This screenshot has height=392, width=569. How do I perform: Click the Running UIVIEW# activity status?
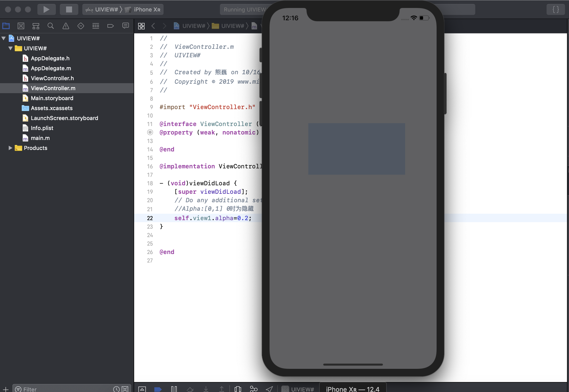[245, 9]
